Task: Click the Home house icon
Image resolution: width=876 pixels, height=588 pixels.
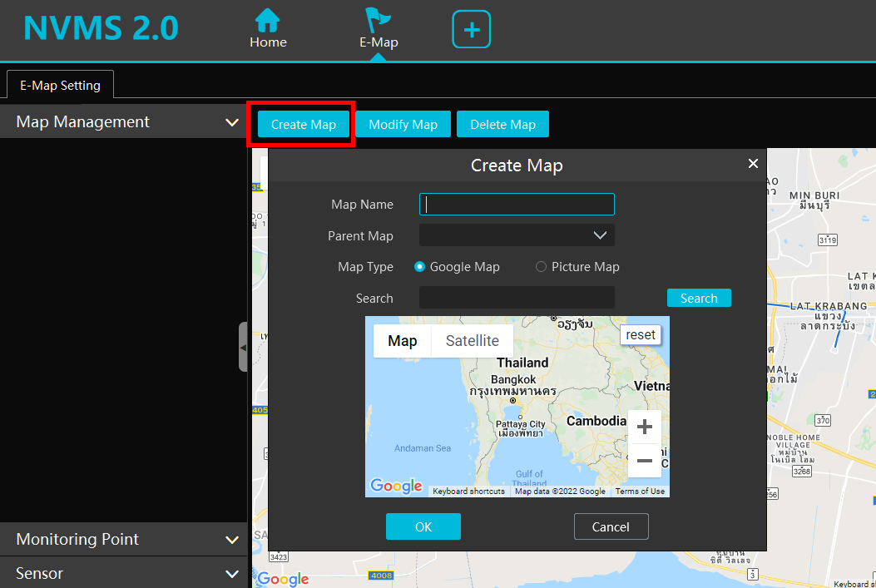Action: 267,21
